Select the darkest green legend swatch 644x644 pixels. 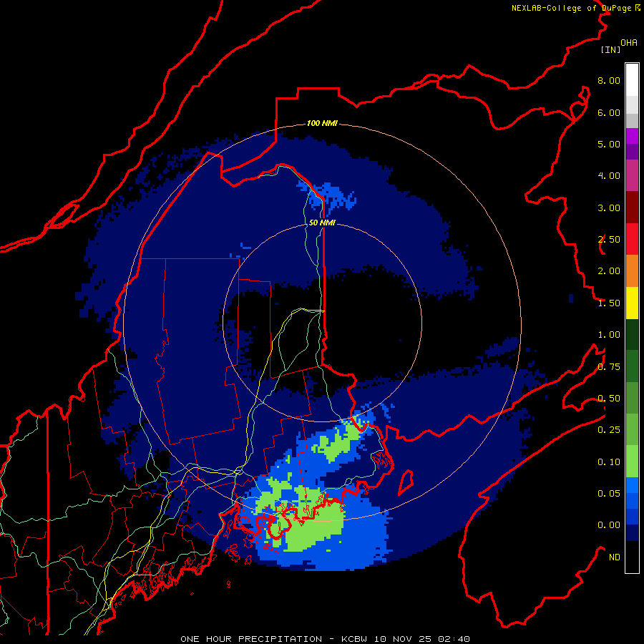tap(632, 334)
